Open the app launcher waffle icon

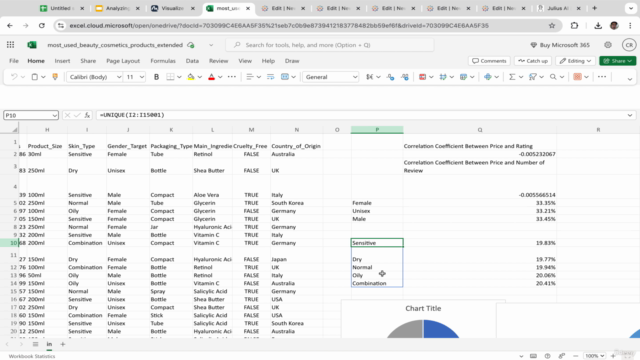click(x=11, y=45)
